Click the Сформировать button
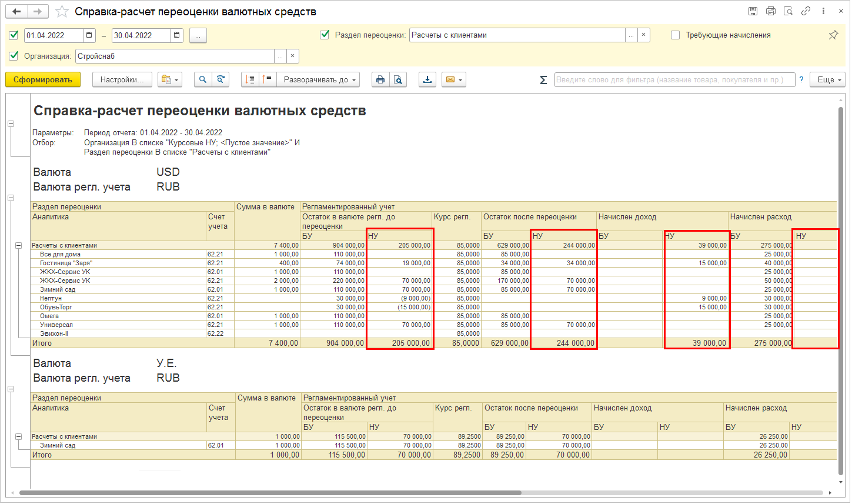 coord(43,80)
